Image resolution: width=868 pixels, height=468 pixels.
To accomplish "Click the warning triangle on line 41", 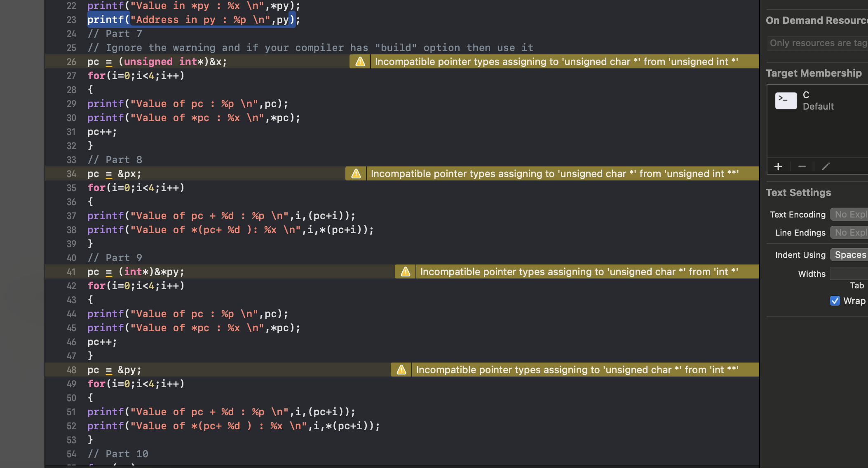I will (404, 271).
